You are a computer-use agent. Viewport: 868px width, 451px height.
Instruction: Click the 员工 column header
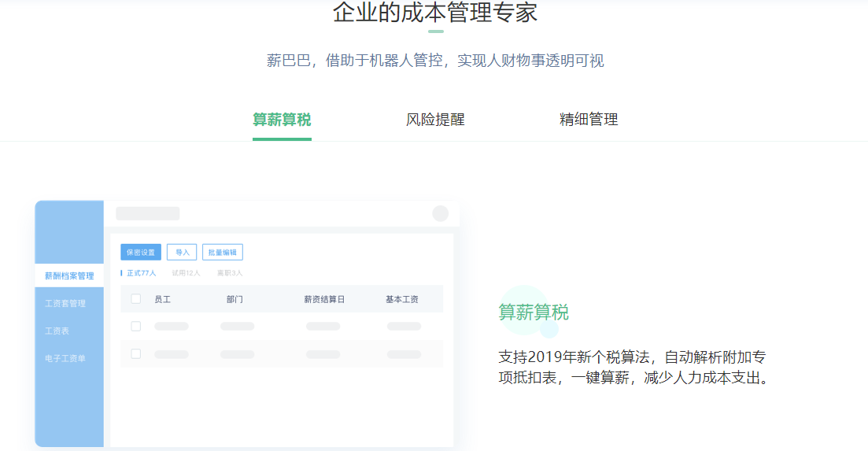[163, 299]
